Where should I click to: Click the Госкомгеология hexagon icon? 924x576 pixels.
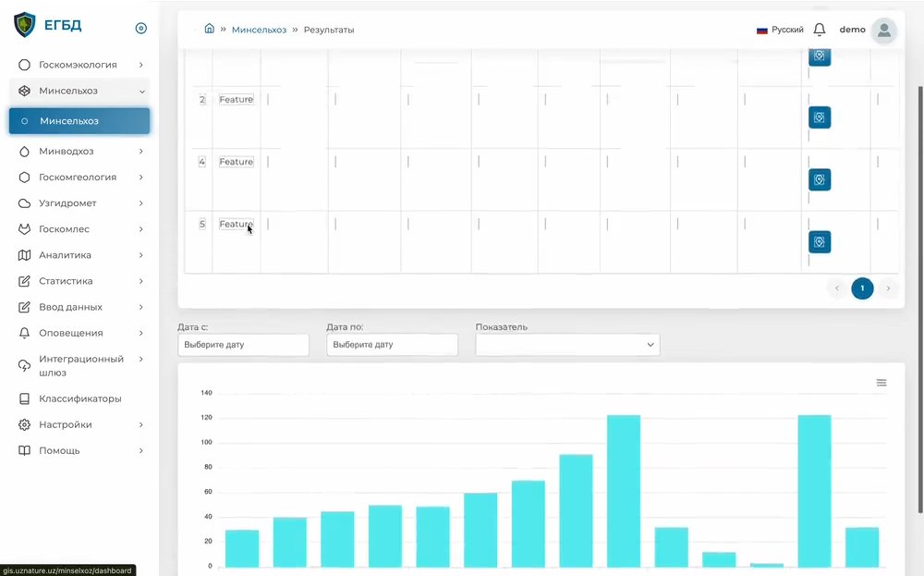pos(24,178)
